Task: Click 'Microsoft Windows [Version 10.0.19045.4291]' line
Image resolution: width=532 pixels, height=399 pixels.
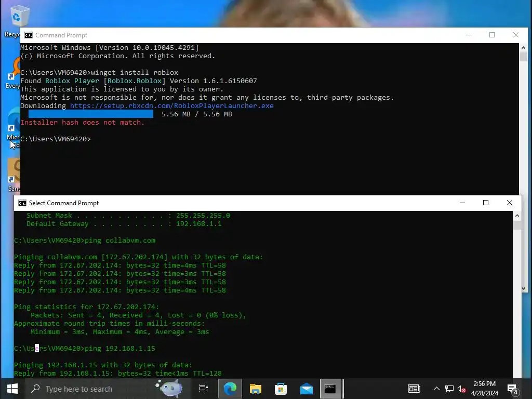Action: [110, 47]
